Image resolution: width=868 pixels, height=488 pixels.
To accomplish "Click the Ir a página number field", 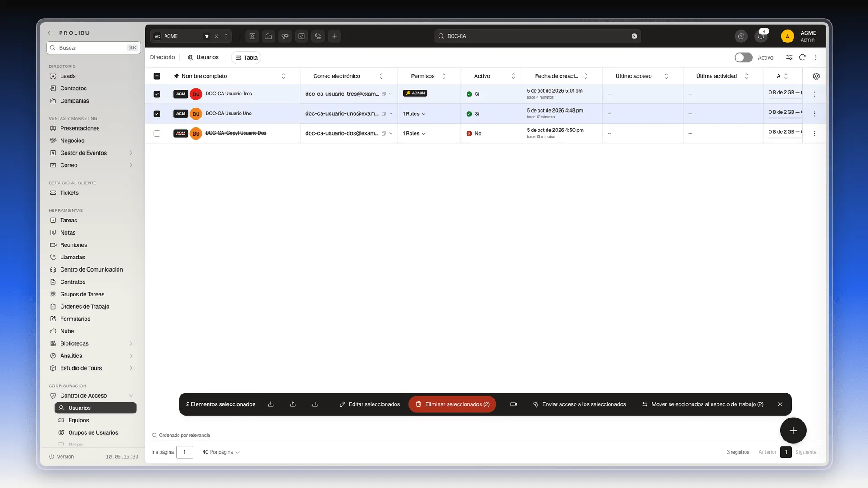I will [184, 452].
